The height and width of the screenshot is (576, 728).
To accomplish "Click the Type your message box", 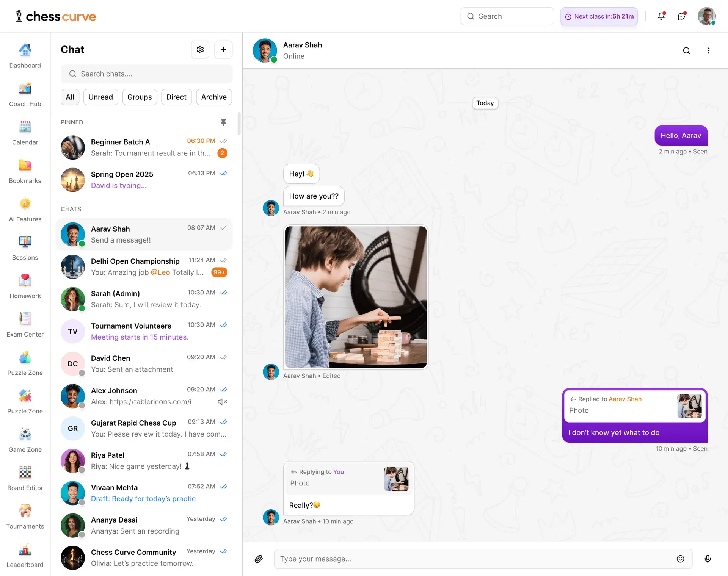I will [x=483, y=559].
